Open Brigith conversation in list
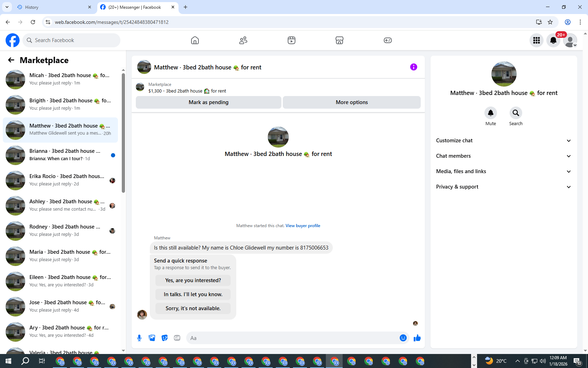Image resolution: width=588 pixels, height=368 pixels. (x=60, y=105)
